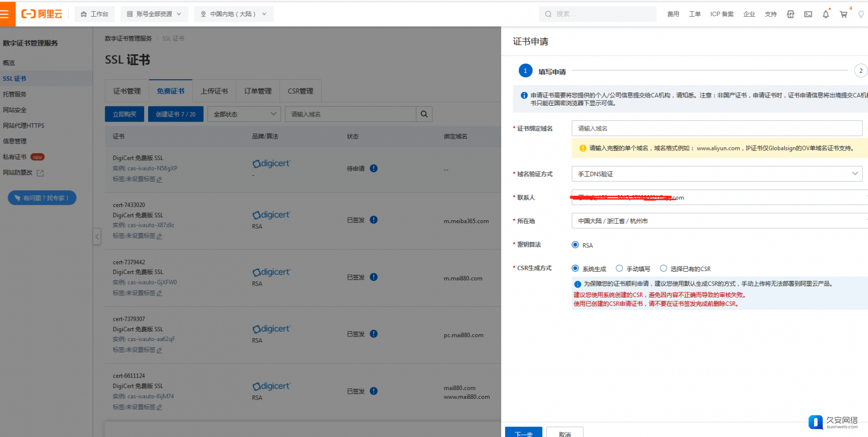This screenshot has height=437, width=868.
Task: Open the 全部状态 status filter dropdown
Action: point(244,114)
